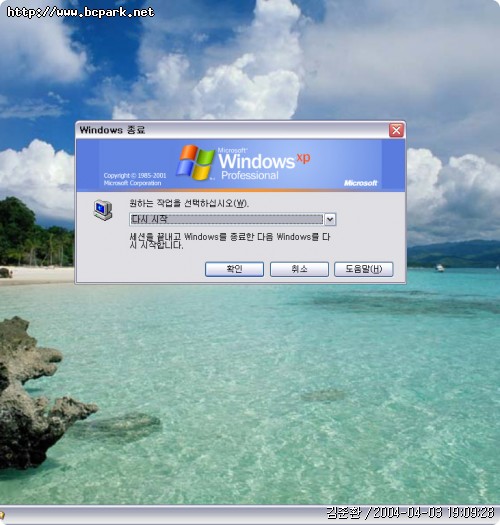Click the 2004-04-03 19:09:28 timestamp

[434, 513]
